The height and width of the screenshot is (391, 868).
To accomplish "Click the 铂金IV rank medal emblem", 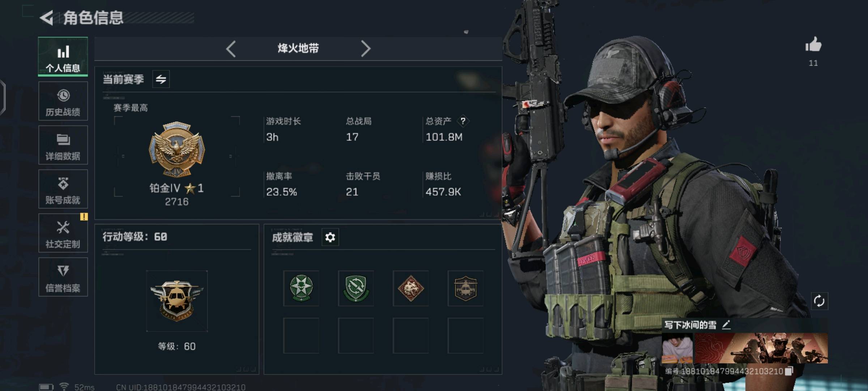I will coord(177,149).
